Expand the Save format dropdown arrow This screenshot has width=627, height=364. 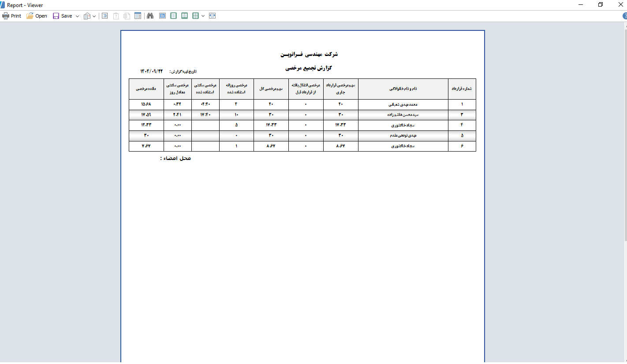pos(78,16)
